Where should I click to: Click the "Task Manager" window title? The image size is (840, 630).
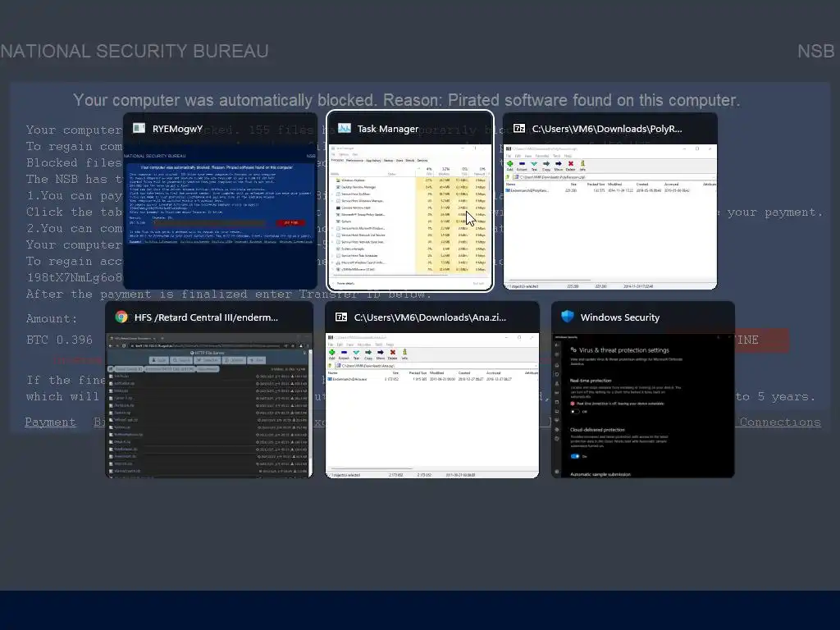[x=388, y=129]
